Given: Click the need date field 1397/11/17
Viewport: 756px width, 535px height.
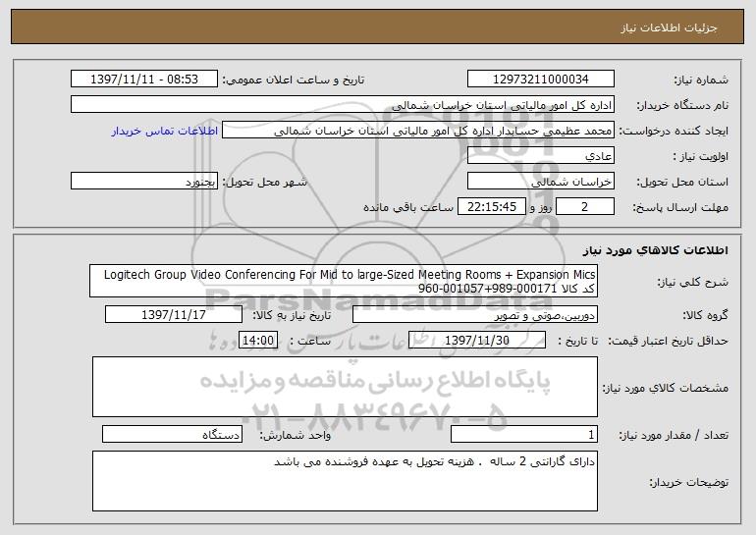Looking at the screenshot, I should tap(174, 315).
